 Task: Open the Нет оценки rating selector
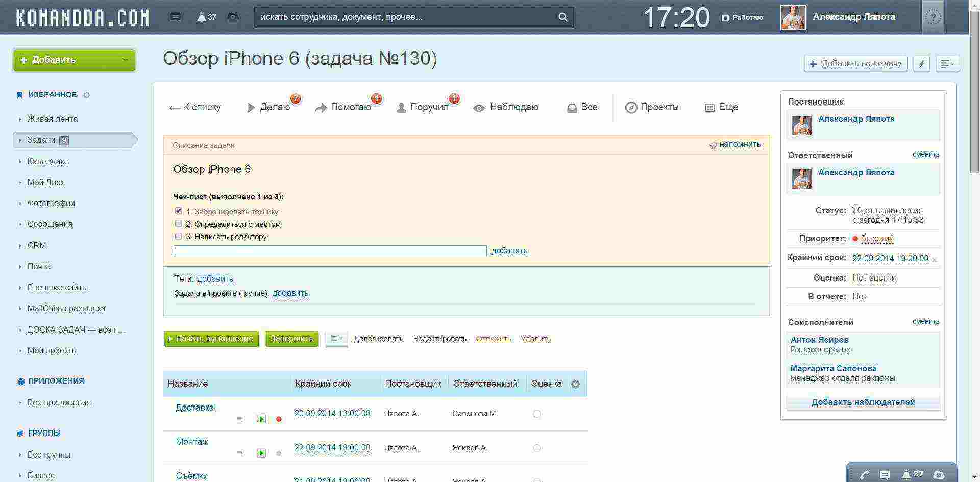[874, 278]
